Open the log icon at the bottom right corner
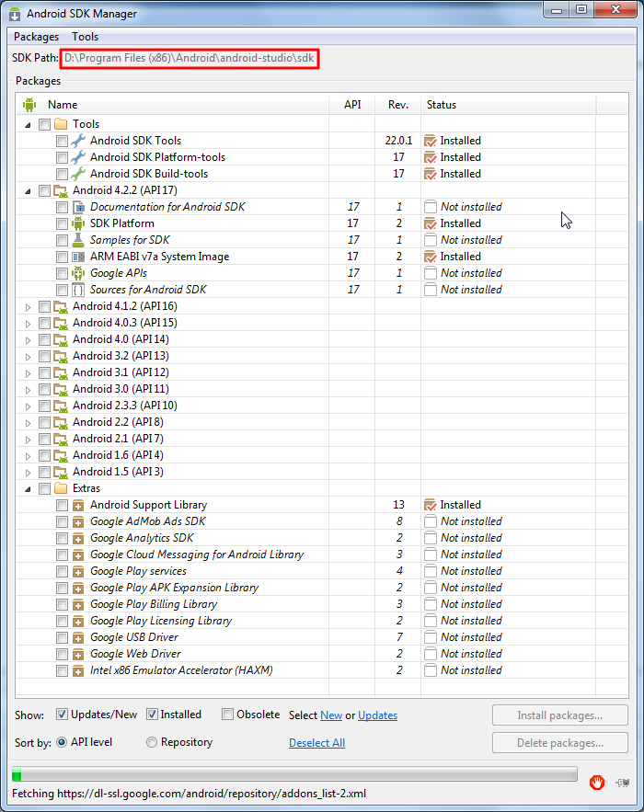 click(623, 783)
